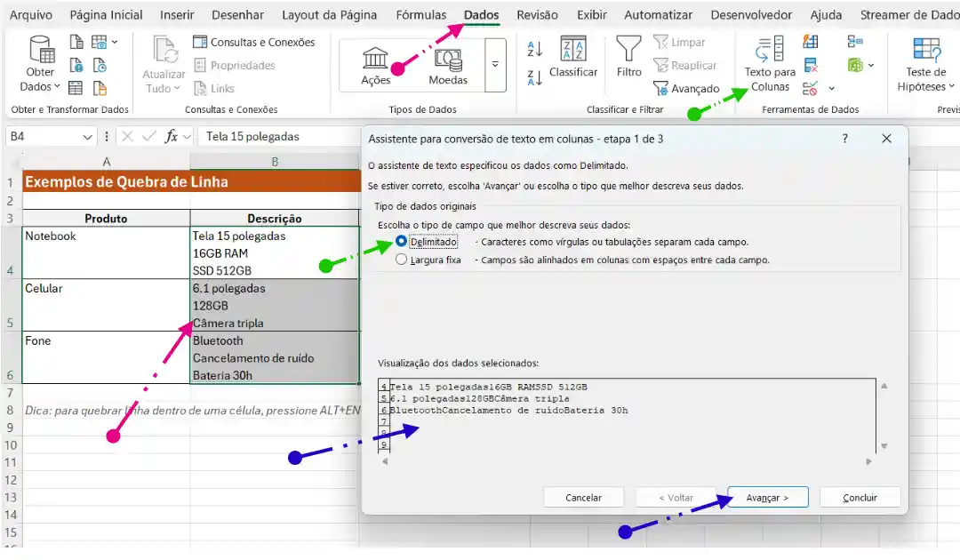Click the Concluir button

(860, 498)
